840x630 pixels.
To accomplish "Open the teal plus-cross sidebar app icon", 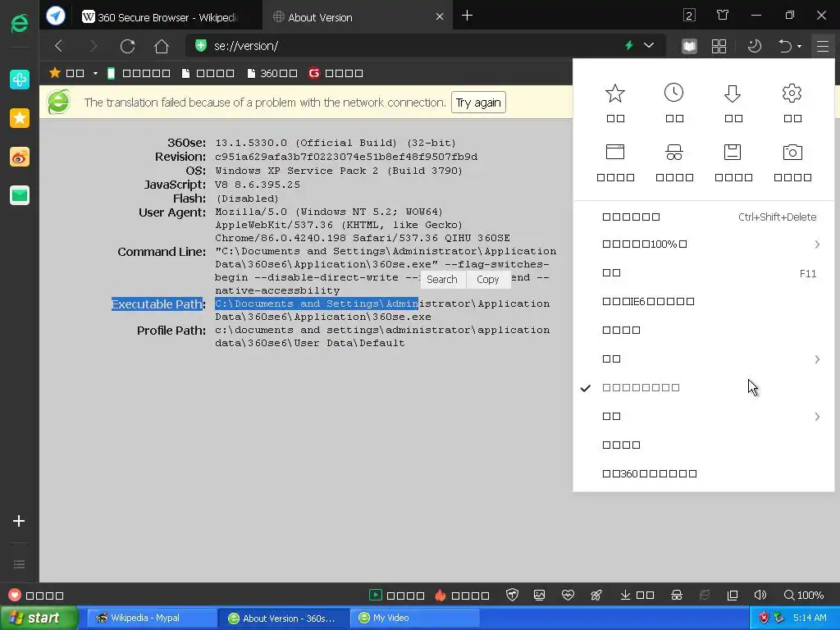I will click(20, 80).
